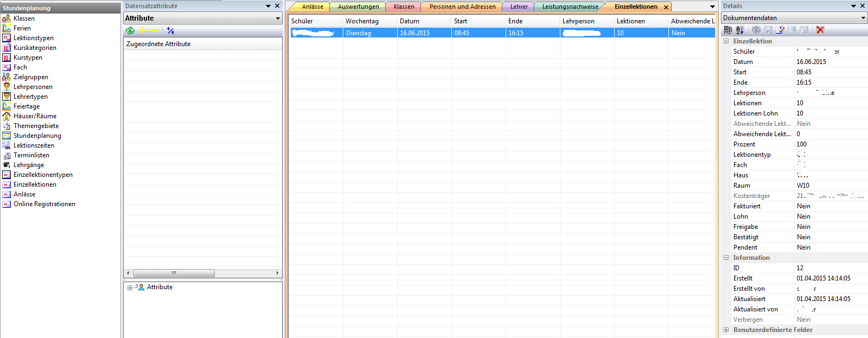
Task: Click the yellow plus icon to add attribute
Action: click(142, 31)
